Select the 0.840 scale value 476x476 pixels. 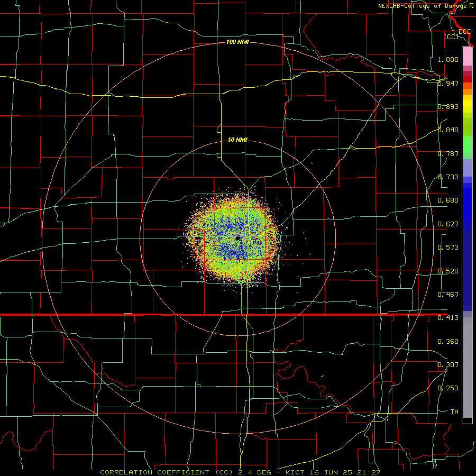[x=448, y=130]
